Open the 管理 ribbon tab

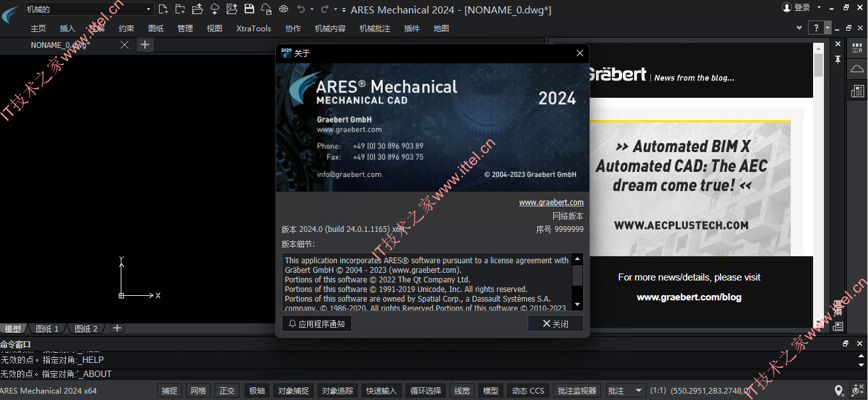(x=185, y=28)
